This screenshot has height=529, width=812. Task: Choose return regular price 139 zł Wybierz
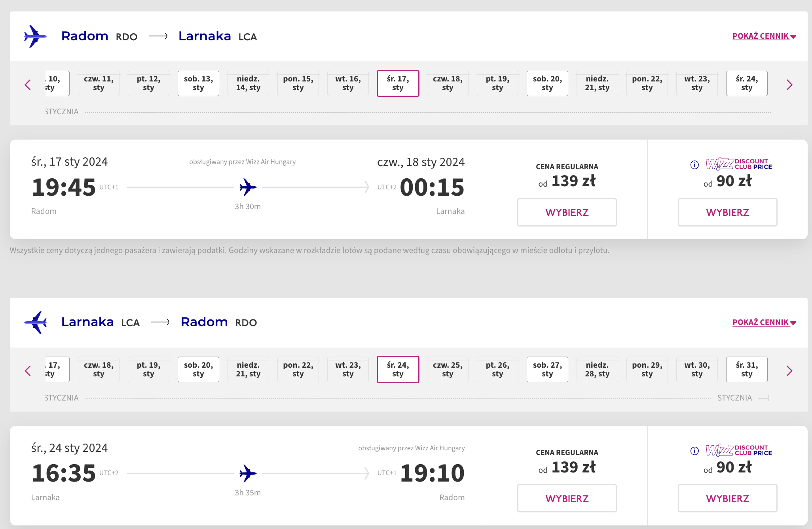pyautogui.click(x=567, y=498)
